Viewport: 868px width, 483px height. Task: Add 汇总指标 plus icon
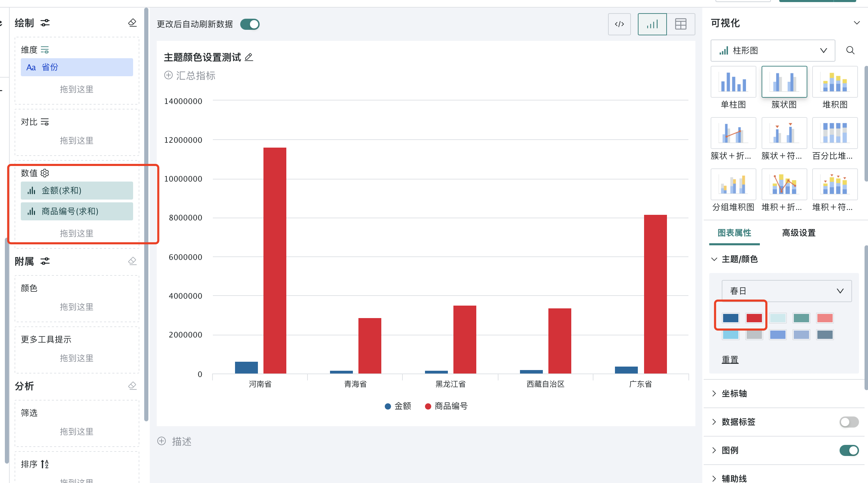(168, 75)
